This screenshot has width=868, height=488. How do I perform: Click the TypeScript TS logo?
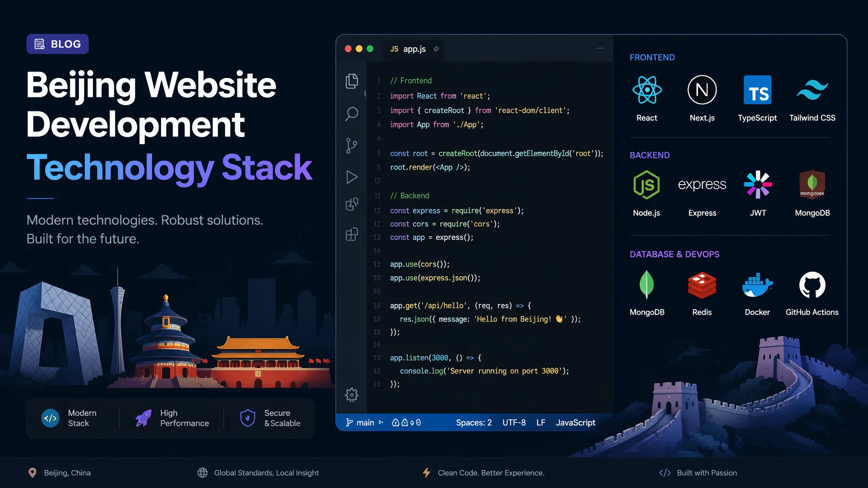[757, 90]
